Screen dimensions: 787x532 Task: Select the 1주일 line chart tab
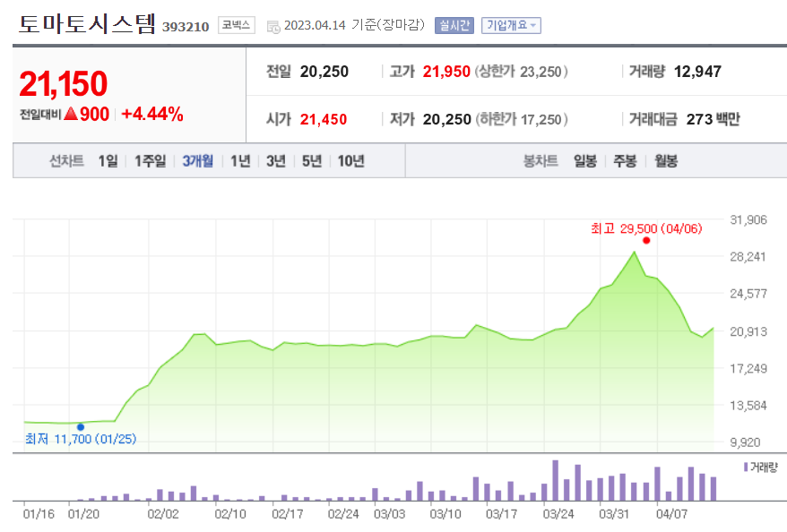click(x=150, y=161)
